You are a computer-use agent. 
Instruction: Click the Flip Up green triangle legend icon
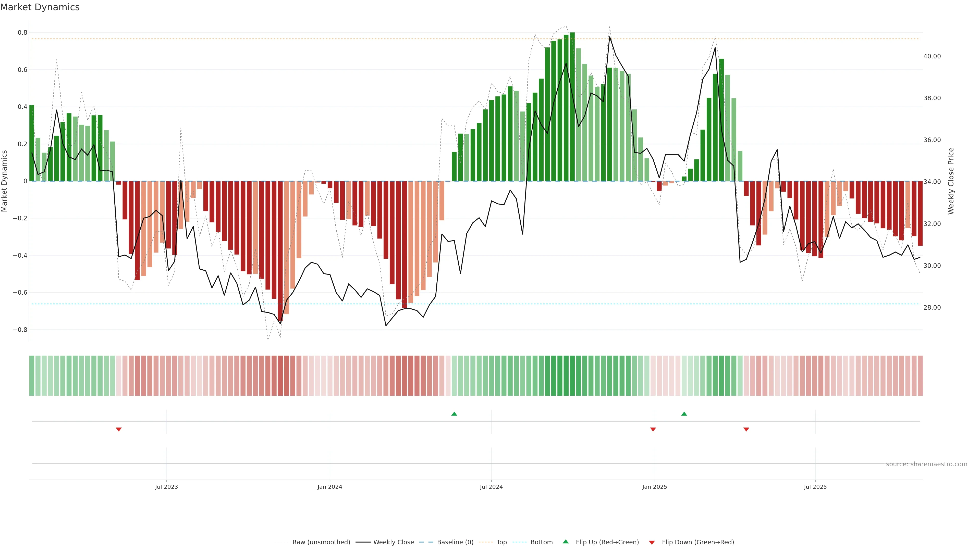(565, 542)
